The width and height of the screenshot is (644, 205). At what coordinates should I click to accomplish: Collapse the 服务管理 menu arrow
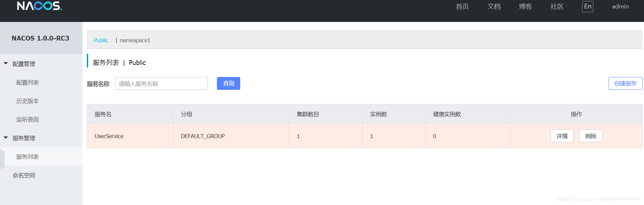6,138
